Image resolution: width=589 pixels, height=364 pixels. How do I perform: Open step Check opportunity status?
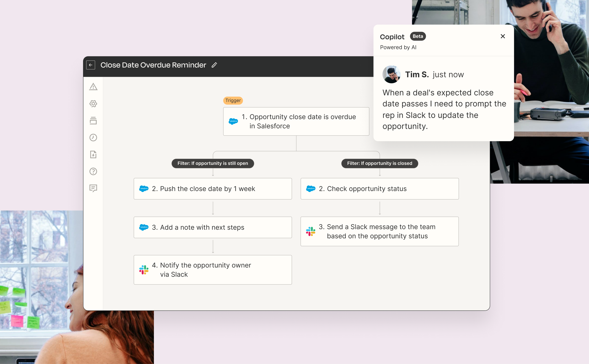[x=379, y=189]
